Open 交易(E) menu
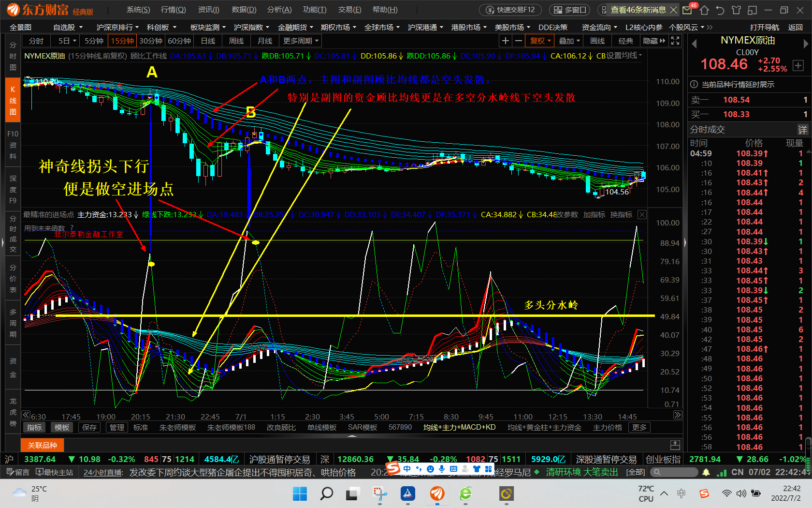 pos(349,10)
